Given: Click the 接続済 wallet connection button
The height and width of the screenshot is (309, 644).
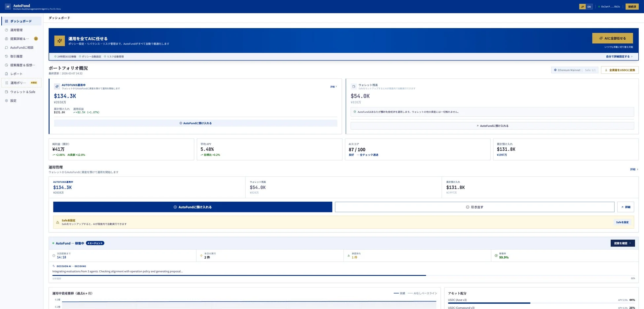Looking at the screenshot, I should (x=632, y=7).
